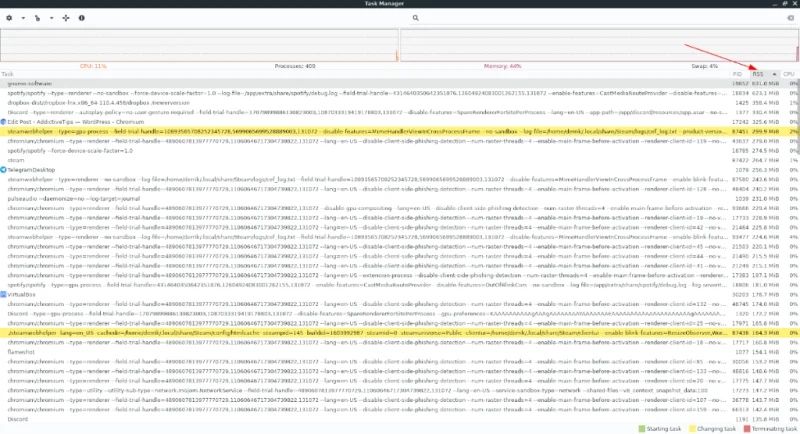This screenshot has width=800, height=434.
Task: Click the memory usage history graph
Action: (x=600, y=45)
